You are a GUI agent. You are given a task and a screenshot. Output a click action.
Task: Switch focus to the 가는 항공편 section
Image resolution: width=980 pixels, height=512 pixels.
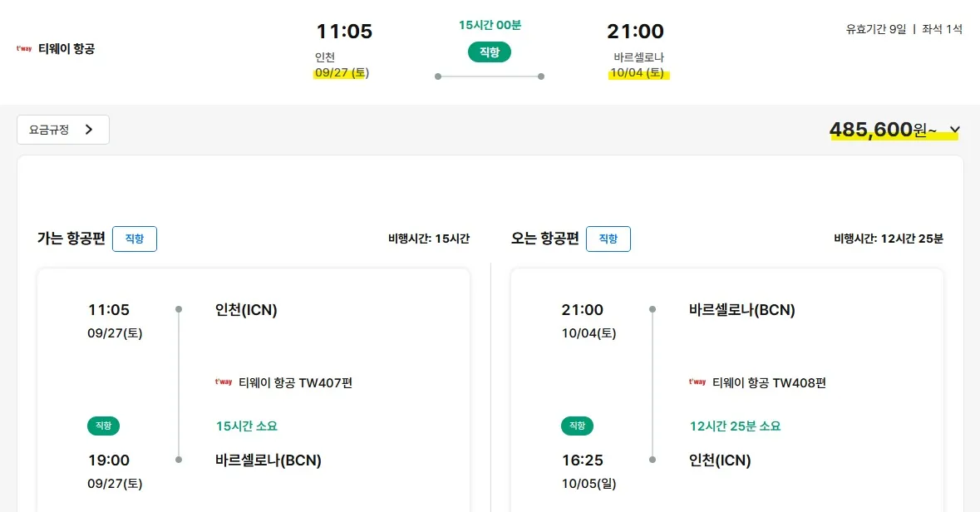pyautogui.click(x=70, y=239)
